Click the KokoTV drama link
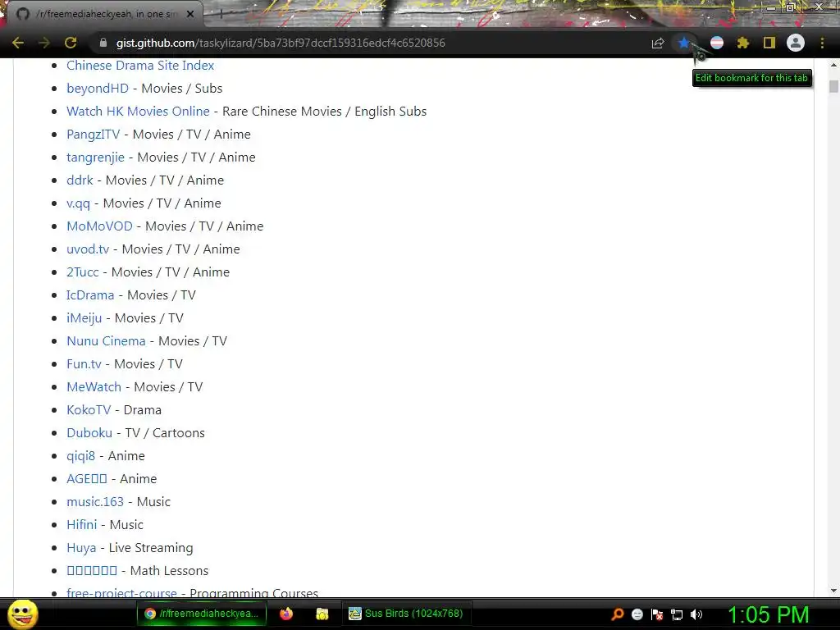 pos(89,410)
